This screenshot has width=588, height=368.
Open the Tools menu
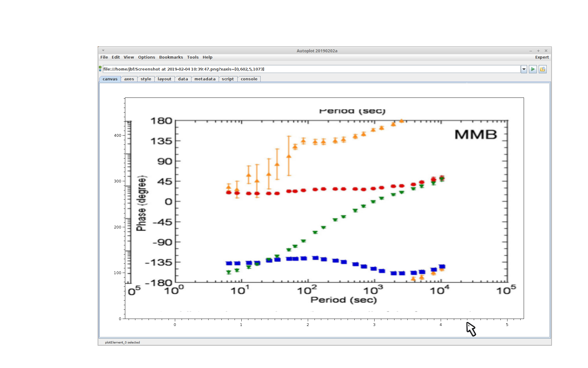(x=193, y=57)
